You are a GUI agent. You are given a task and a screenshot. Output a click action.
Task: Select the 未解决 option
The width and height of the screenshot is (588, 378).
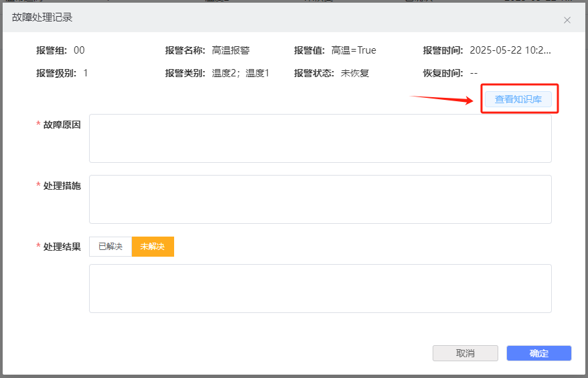(x=153, y=247)
